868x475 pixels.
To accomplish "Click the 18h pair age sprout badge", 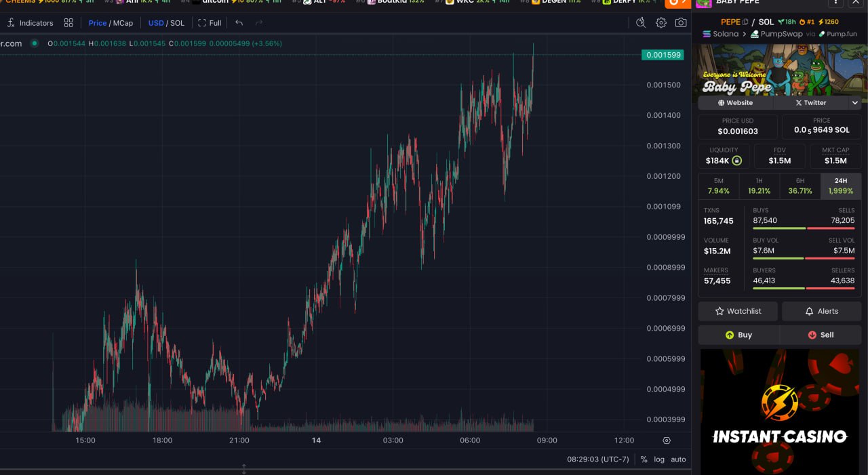I will tap(787, 22).
